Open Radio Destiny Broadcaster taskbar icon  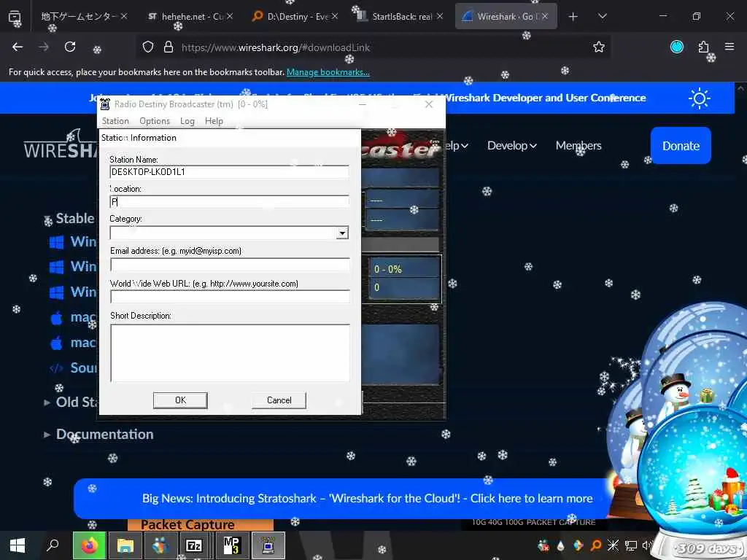(268, 545)
